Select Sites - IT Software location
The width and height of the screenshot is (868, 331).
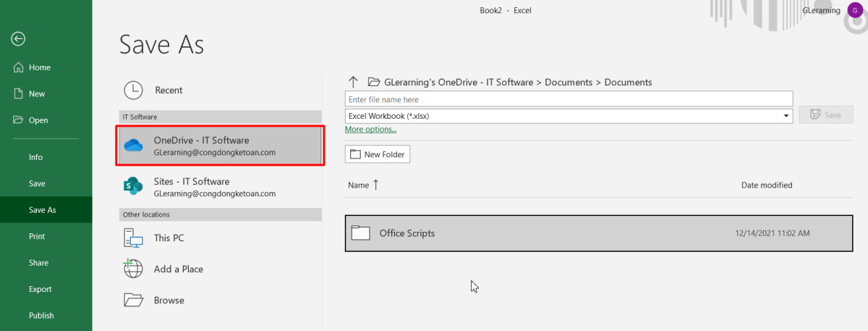(220, 187)
